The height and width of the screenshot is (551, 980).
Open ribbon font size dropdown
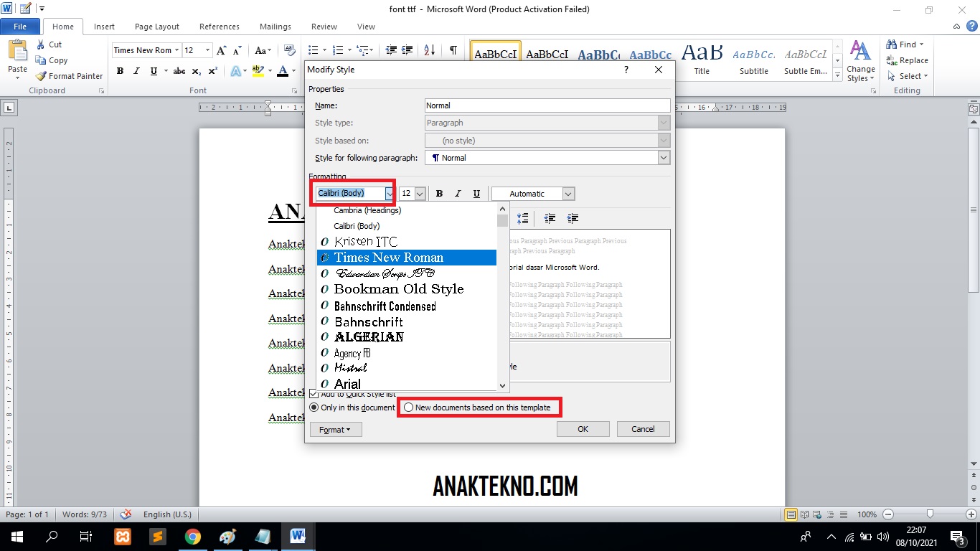click(x=207, y=50)
